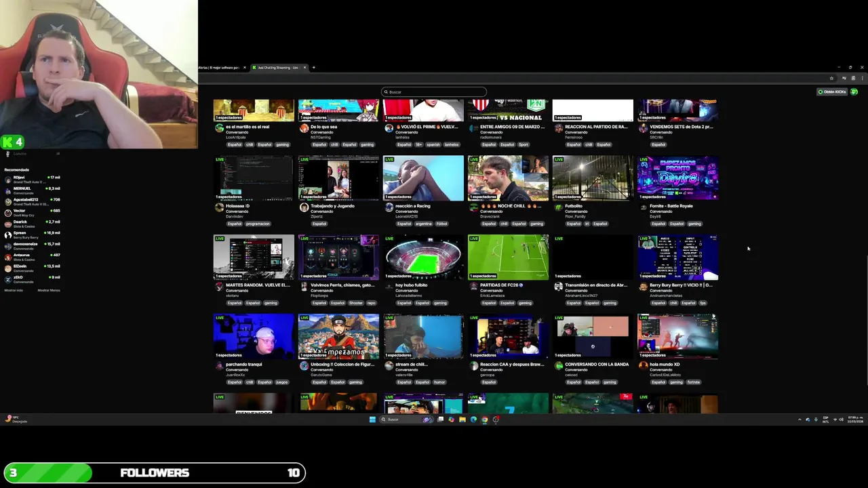Click the cakosd streamer avatar
This screenshot has width=868, height=488.
[x=558, y=366]
